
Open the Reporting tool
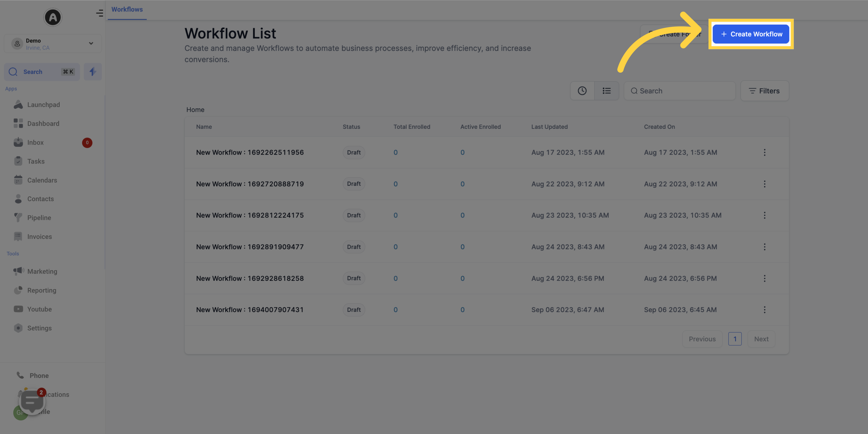(41, 290)
